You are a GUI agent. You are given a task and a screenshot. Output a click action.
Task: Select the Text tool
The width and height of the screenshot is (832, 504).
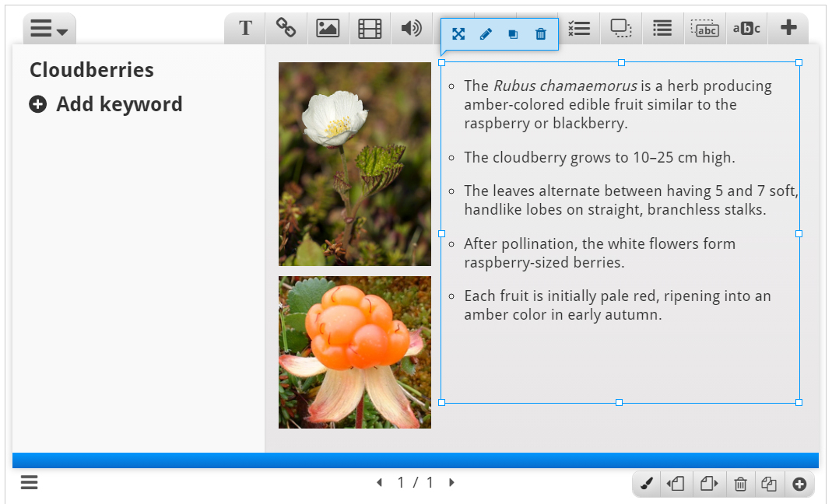pyautogui.click(x=245, y=28)
